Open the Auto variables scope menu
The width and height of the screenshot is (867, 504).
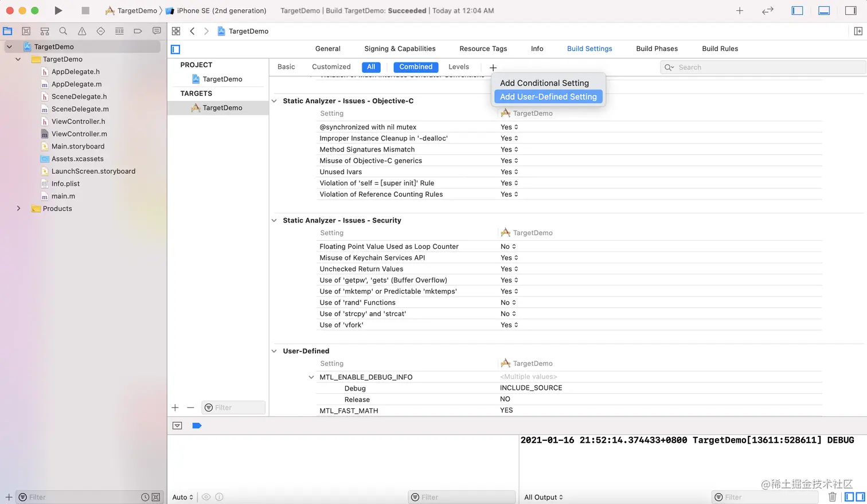(x=183, y=497)
